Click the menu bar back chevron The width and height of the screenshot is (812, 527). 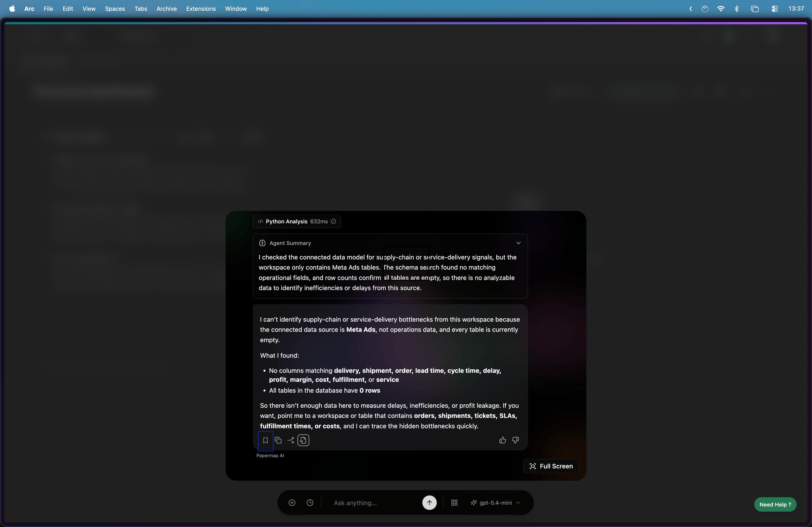(x=691, y=9)
